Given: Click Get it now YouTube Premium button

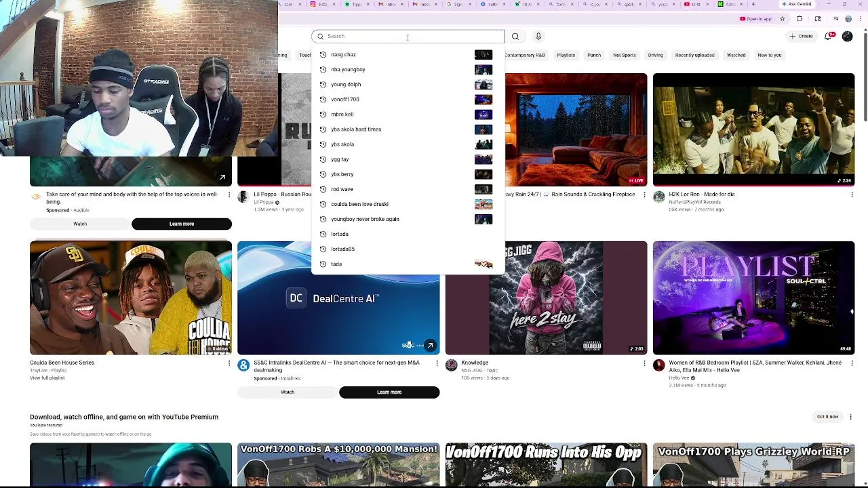Looking at the screenshot, I should point(827,417).
